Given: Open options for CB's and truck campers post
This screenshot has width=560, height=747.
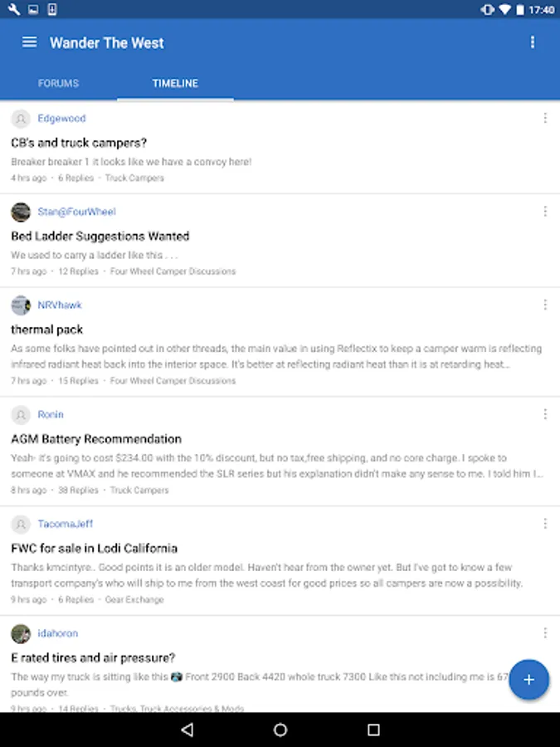Looking at the screenshot, I should tap(545, 119).
